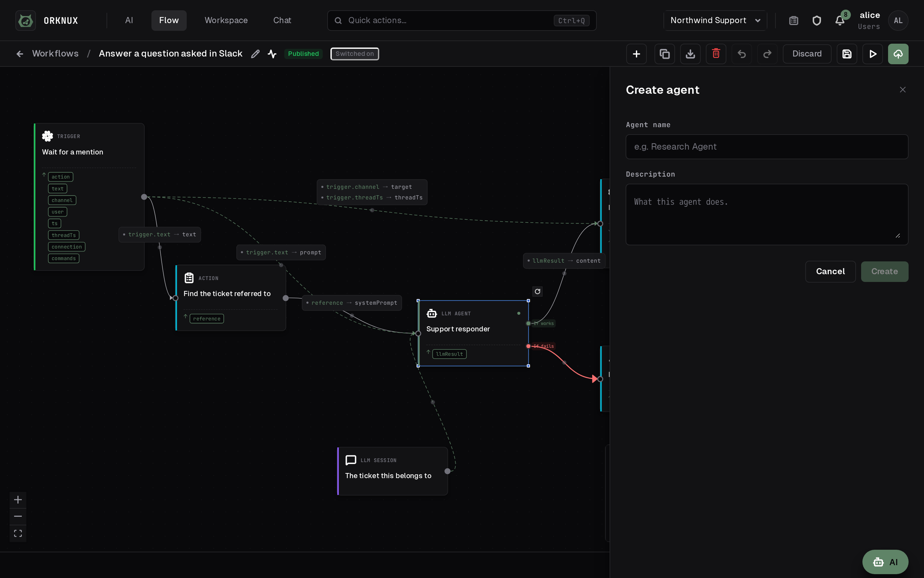Select the ticket this belongs to session node
The height and width of the screenshot is (578, 924).
[x=392, y=471]
